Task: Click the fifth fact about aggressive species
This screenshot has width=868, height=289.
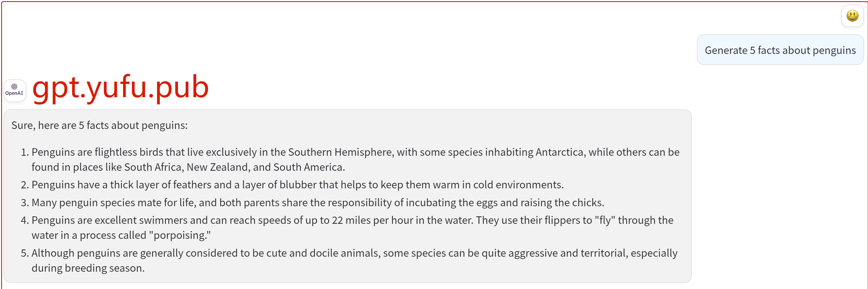Action: pos(355,260)
